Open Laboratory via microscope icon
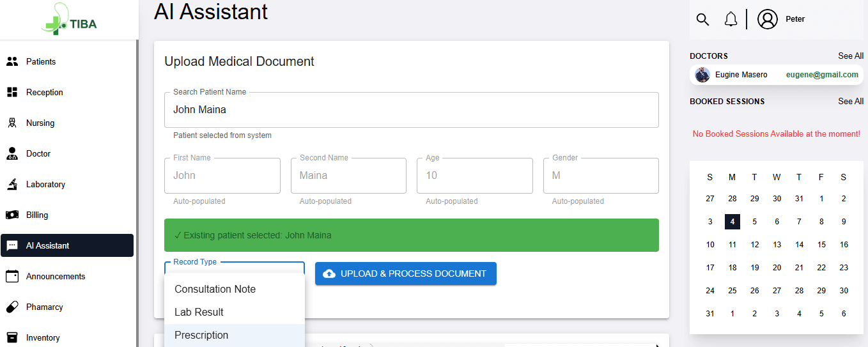Screen dimensions: 868x347 [12, 184]
